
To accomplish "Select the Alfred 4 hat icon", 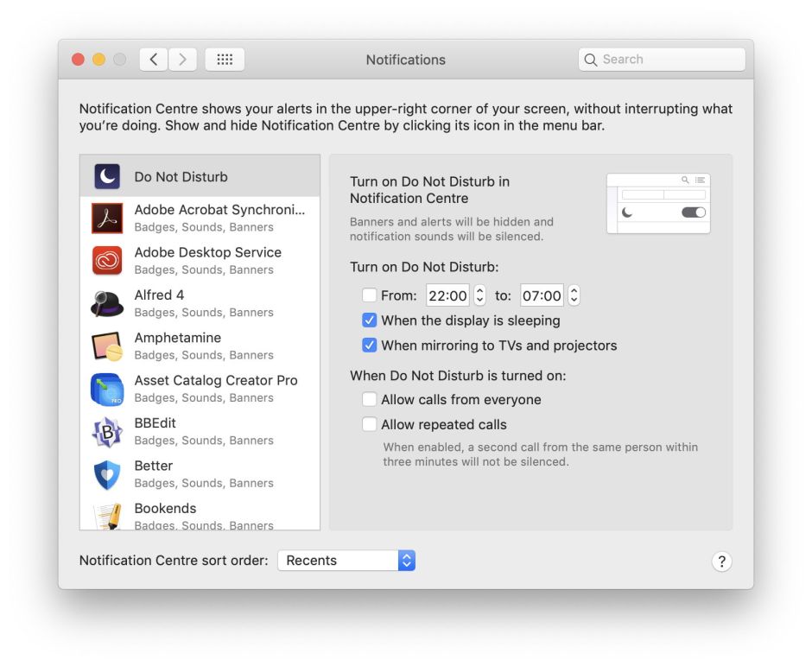I will click(107, 303).
